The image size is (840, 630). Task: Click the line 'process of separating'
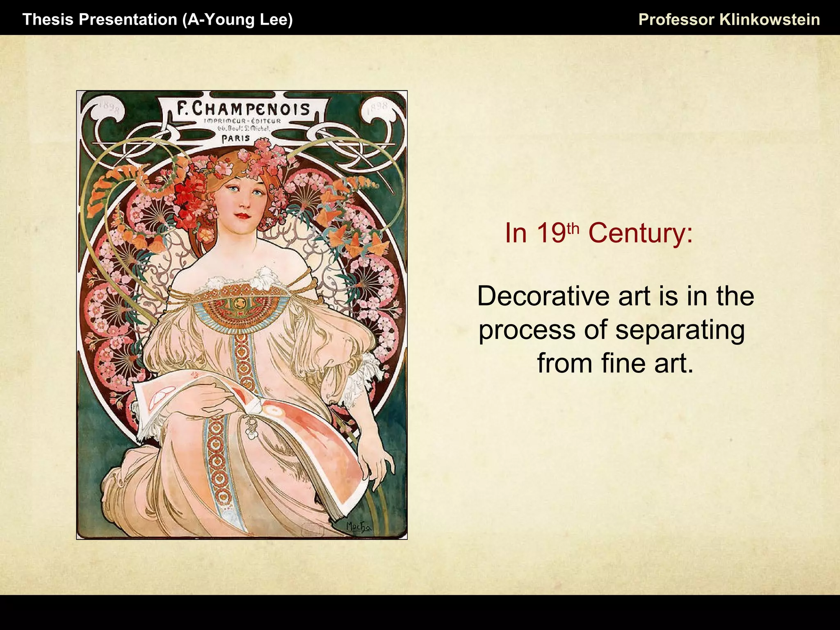coord(612,330)
